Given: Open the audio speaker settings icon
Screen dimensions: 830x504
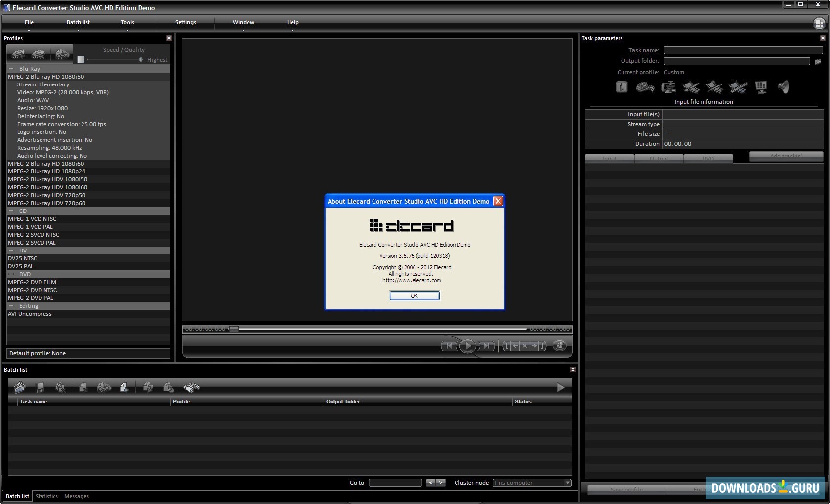Looking at the screenshot, I should (784, 87).
